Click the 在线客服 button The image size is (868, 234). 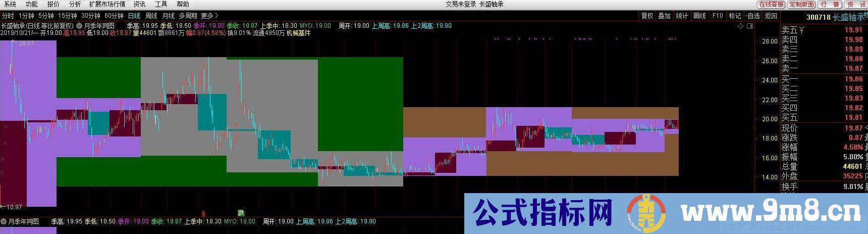(x=772, y=4)
